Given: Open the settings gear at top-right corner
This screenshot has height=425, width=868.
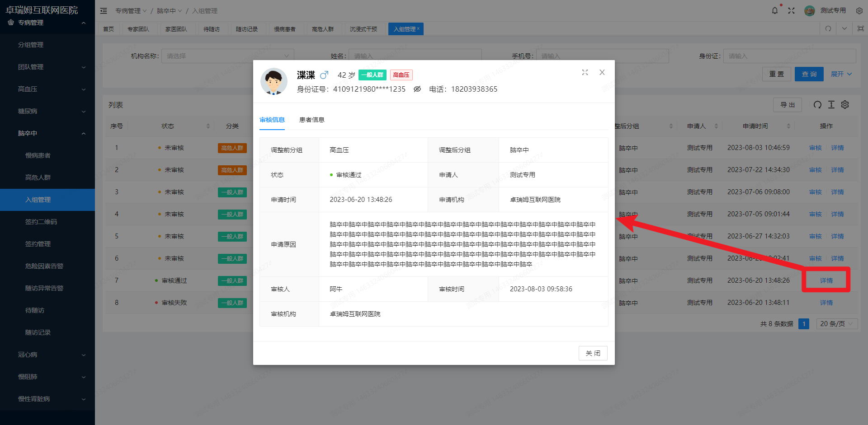Looking at the screenshot, I should (859, 10).
